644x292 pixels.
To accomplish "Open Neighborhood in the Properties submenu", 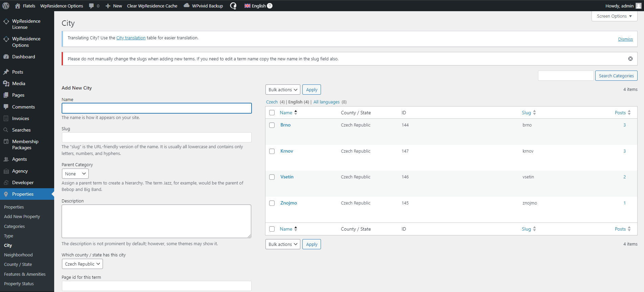I will coord(18,255).
